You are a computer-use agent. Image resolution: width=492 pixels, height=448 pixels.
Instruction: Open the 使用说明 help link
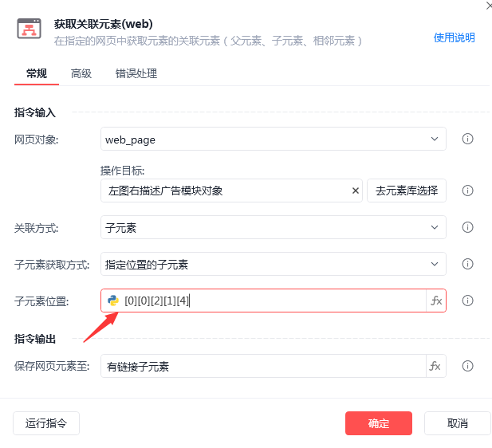(x=454, y=37)
